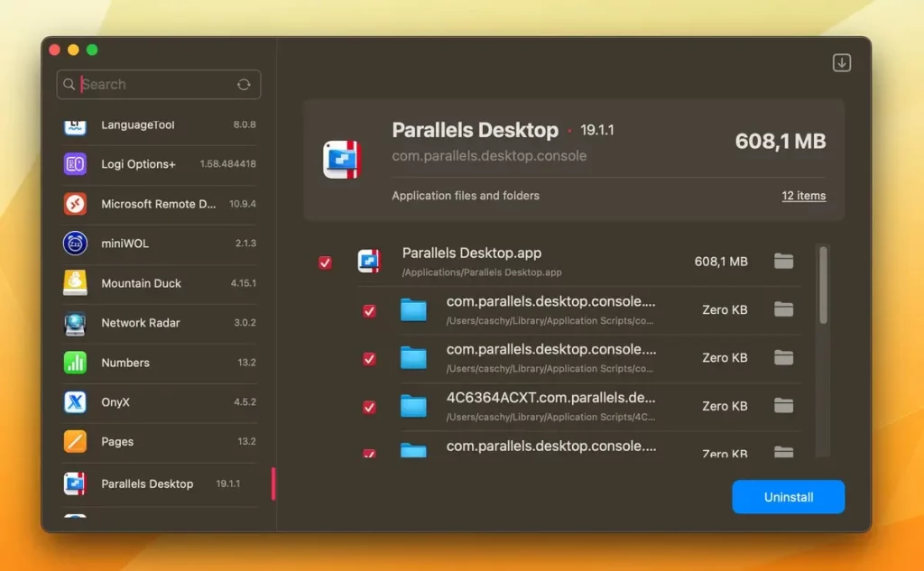Untick the 4C6364ACXT.com.parallels checkbox
Viewport: 924px width, 571px height.
(x=369, y=407)
